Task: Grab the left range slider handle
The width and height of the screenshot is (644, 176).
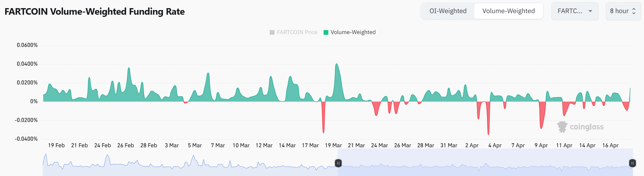Action: pyautogui.click(x=338, y=163)
